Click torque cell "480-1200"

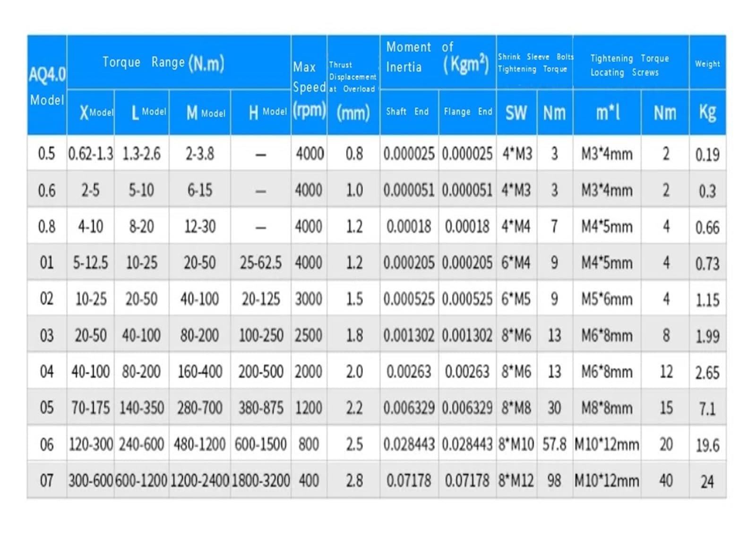(x=200, y=445)
